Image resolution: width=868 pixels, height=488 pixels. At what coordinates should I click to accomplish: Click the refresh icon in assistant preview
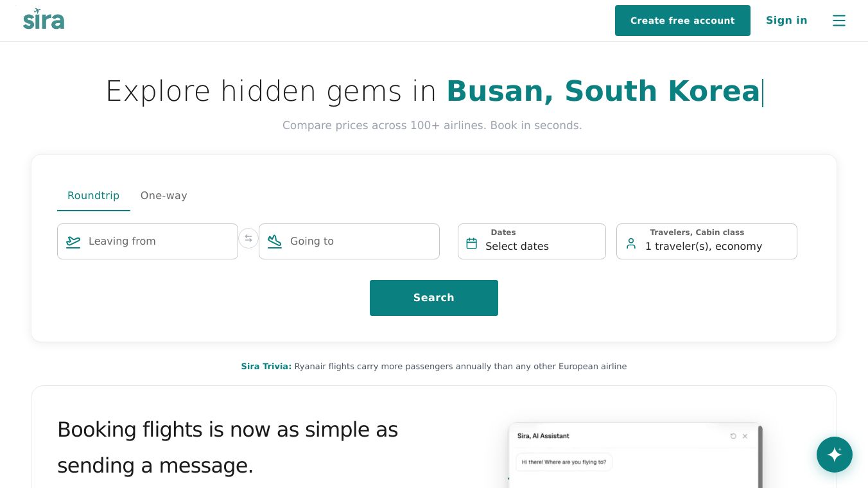point(733,436)
